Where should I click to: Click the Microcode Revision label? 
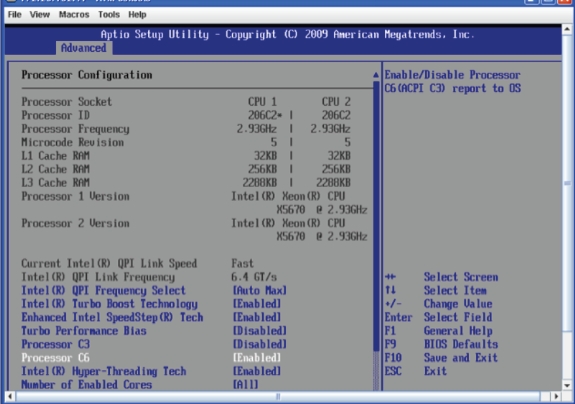(x=72, y=142)
